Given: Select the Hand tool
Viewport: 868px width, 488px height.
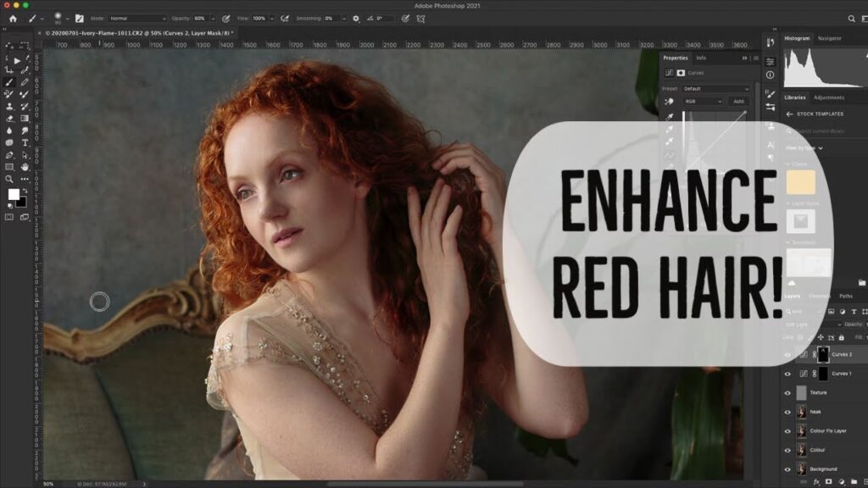Looking at the screenshot, I should [x=25, y=167].
